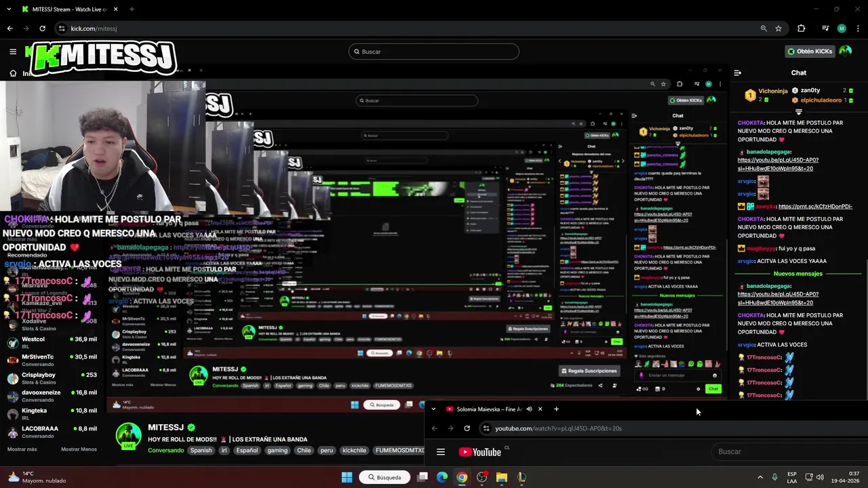This screenshot has height=488, width=868.
Task: Click the MITESSJ verified badge
Action: click(x=191, y=428)
